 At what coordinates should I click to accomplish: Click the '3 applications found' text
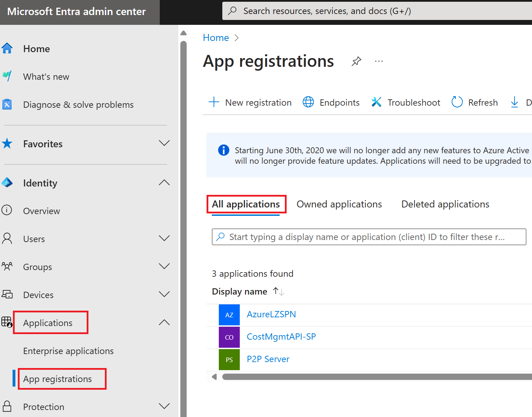tap(252, 274)
